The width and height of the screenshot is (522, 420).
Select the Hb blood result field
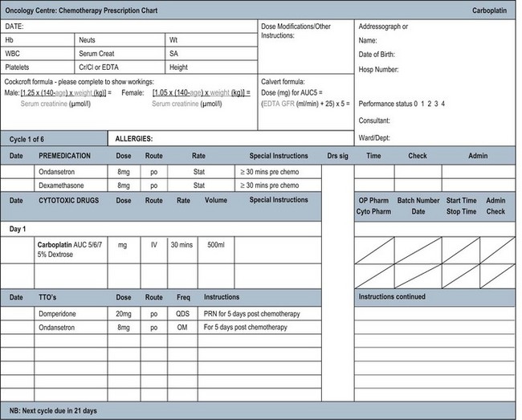(37, 39)
